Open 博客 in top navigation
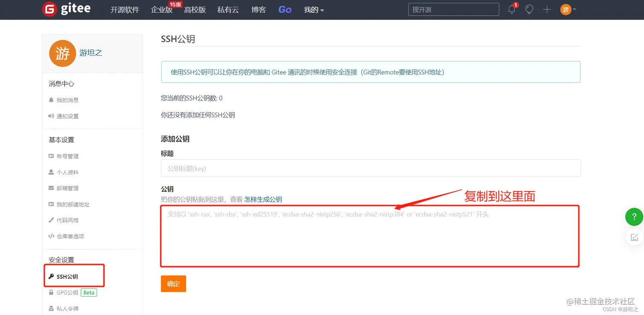Viewport: 644px width, 315px height. 259,9
